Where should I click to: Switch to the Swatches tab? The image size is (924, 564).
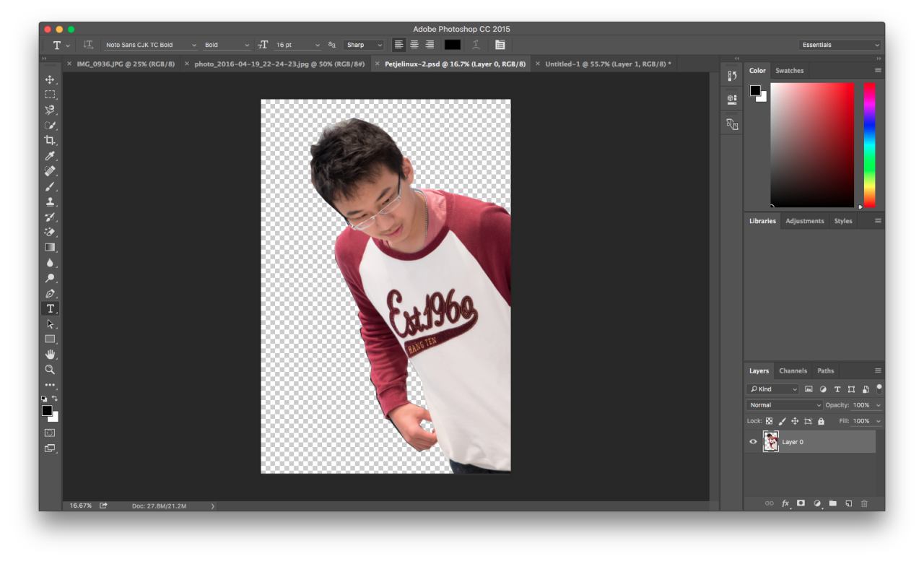[x=790, y=71]
